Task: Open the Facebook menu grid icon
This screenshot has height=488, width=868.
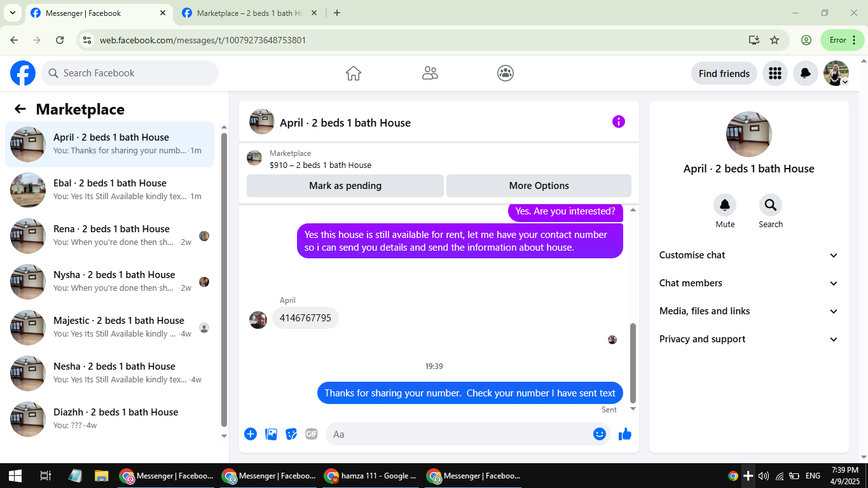Action: coord(775,73)
